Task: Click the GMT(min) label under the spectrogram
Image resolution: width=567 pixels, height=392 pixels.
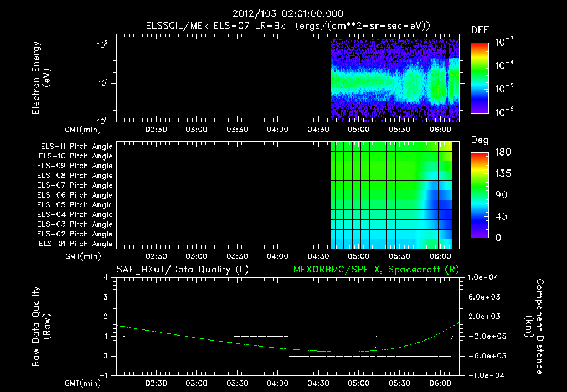Action: coord(83,130)
